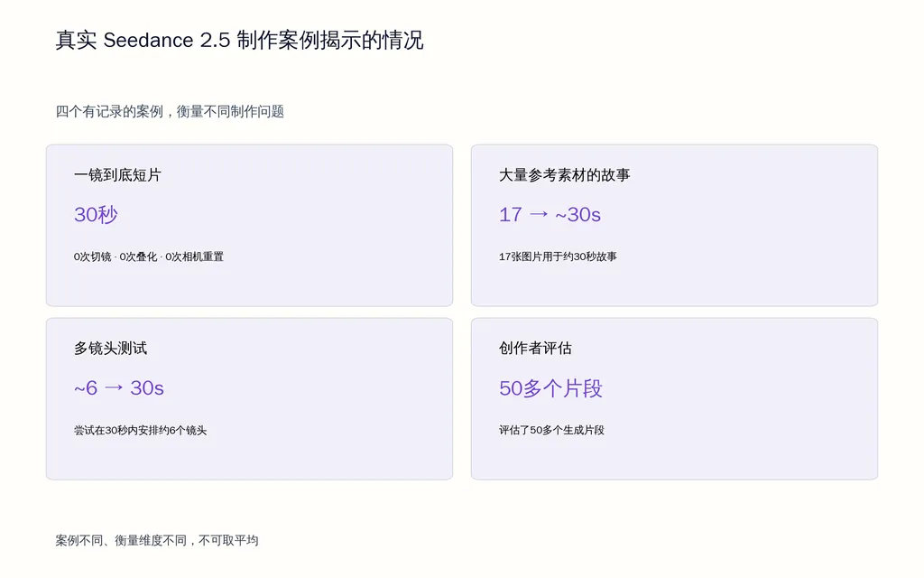
Task: Click the description '17张图片用于约30秒故事'
Action: [558, 256]
